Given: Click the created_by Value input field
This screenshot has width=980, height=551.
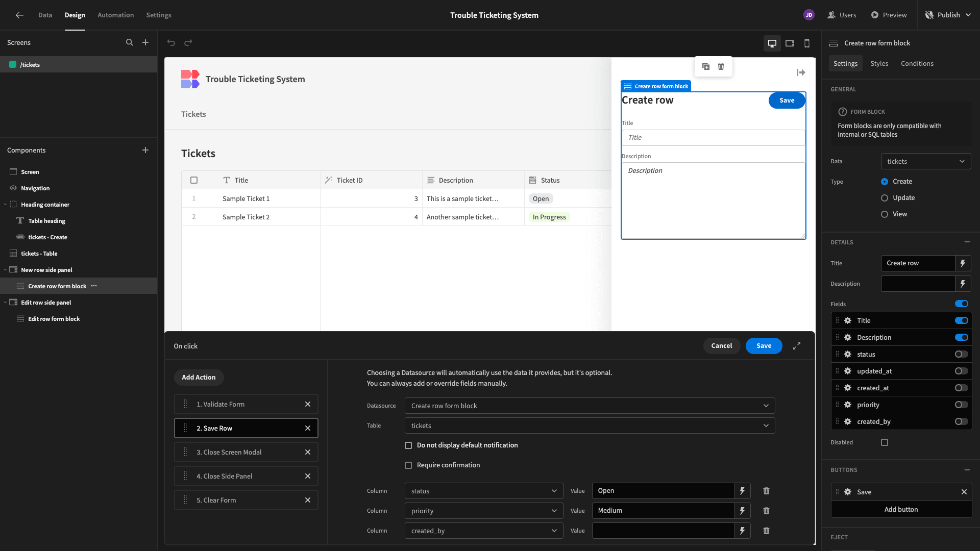Looking at the screenshot, I should (663, 531).
